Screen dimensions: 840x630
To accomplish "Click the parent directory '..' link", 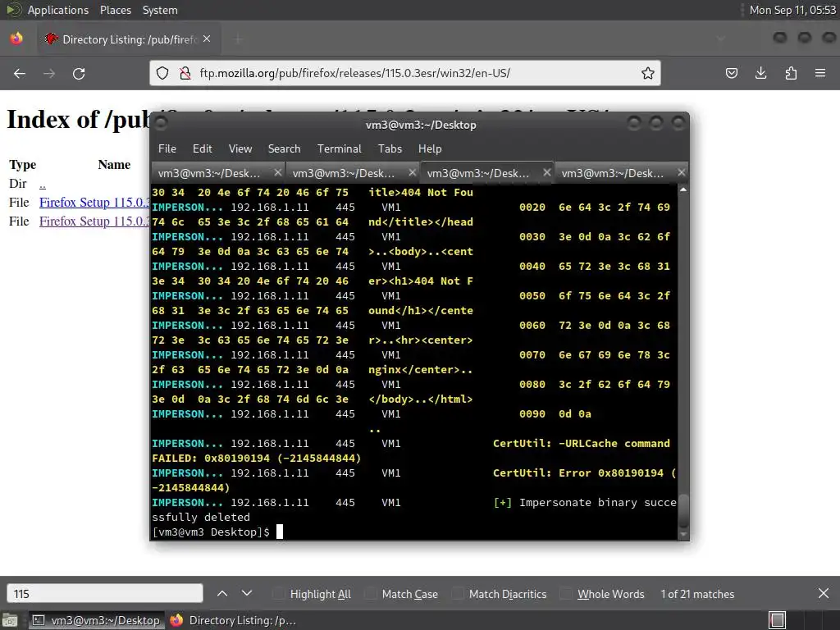I will pos(43,184).
